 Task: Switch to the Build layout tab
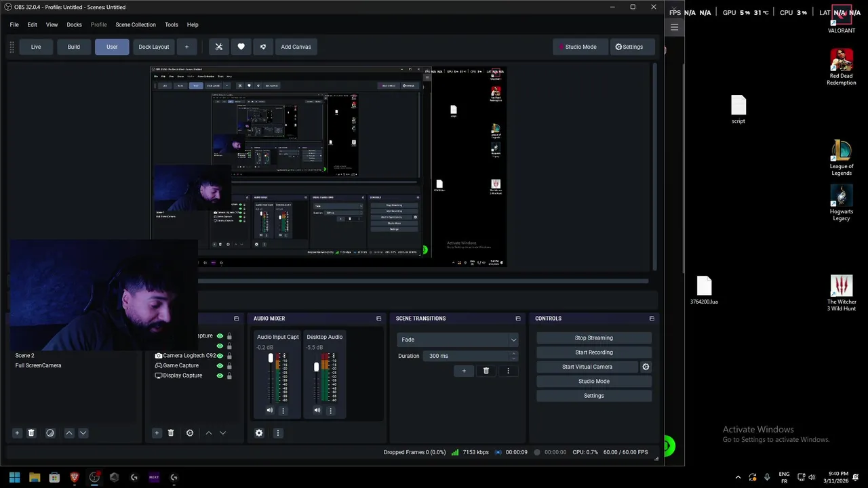click(74, 47)
